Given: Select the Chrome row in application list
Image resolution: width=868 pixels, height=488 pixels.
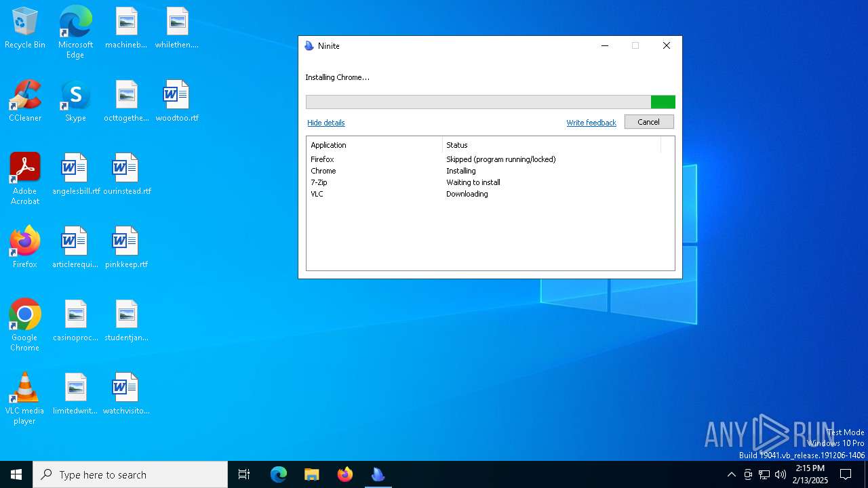Looking at the screenshot, I should (484, 171).
